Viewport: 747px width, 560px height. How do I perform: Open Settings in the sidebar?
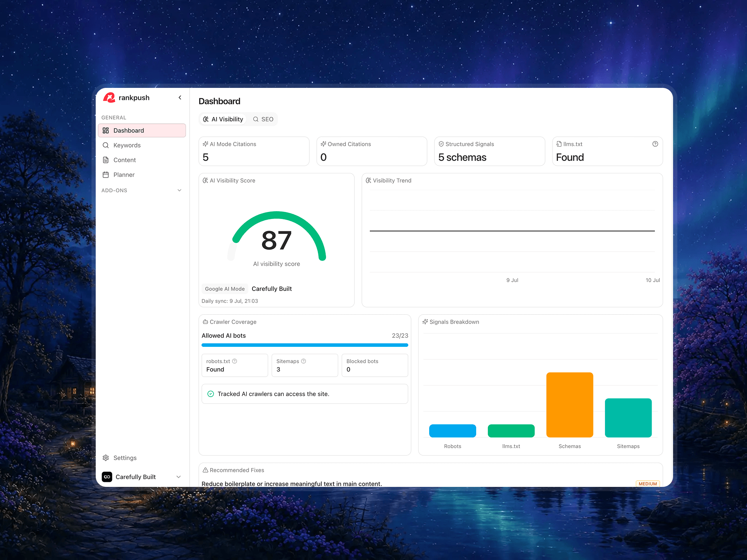point(142,458)
